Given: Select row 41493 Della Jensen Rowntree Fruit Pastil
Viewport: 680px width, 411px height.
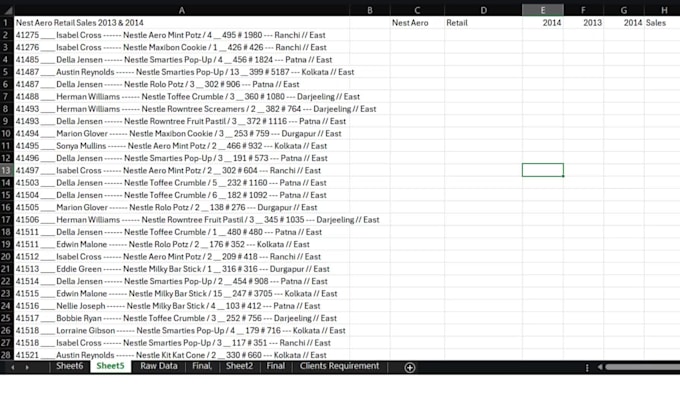Looking at the screenshot, I should click(181, 121).
